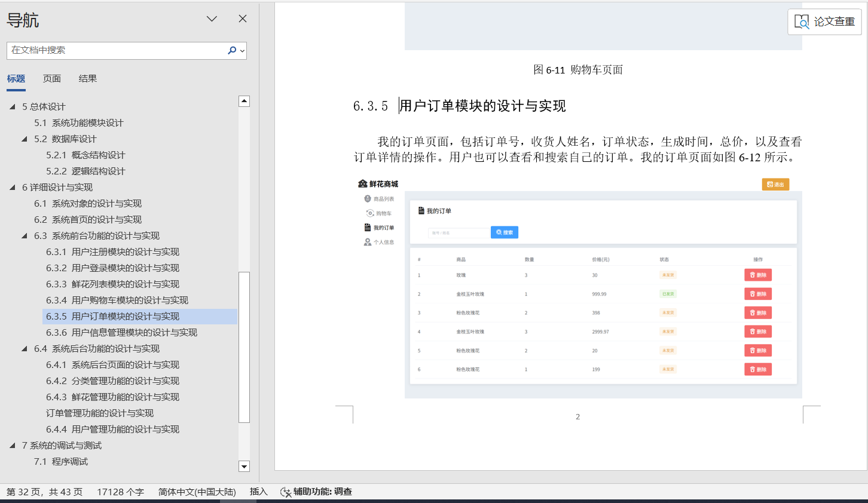
Task: Click the navigation list scroll-down arrow
Action: click(x=244, y=466)
